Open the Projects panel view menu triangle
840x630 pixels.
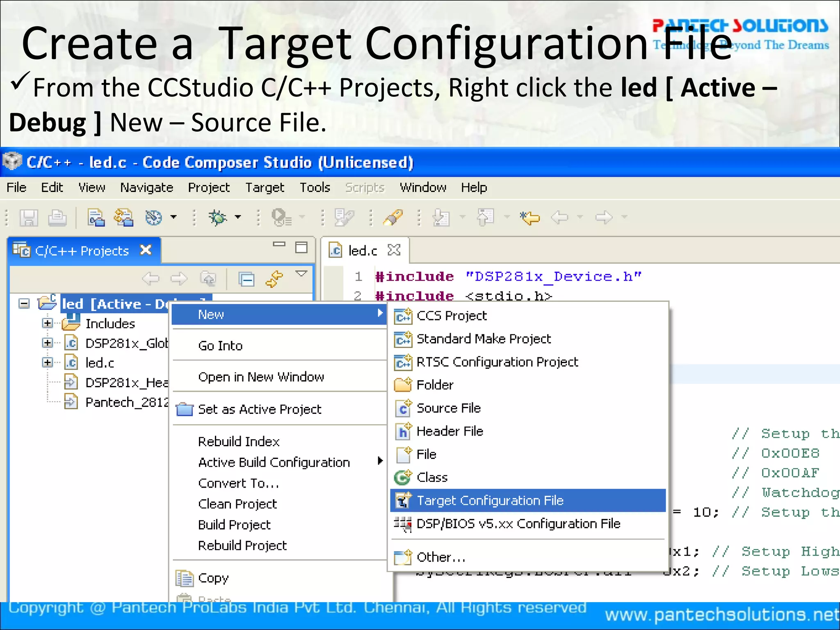(x=301, y=274)
